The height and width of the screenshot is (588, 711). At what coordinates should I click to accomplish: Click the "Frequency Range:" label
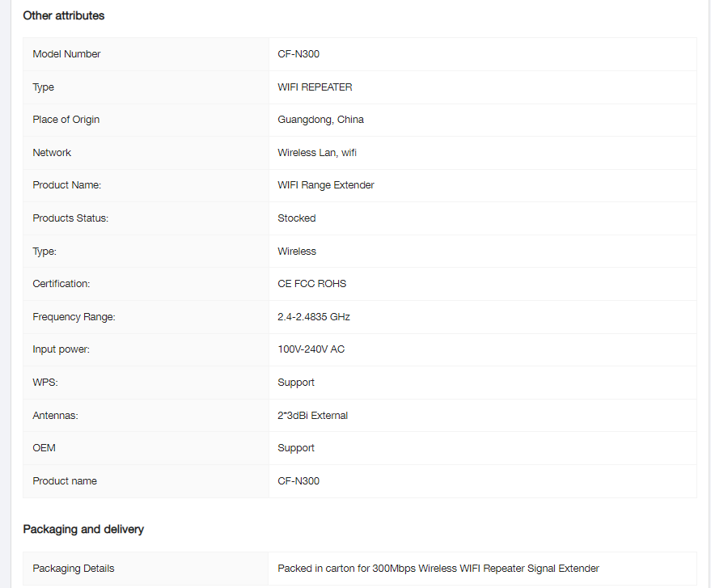coord(74,317)
